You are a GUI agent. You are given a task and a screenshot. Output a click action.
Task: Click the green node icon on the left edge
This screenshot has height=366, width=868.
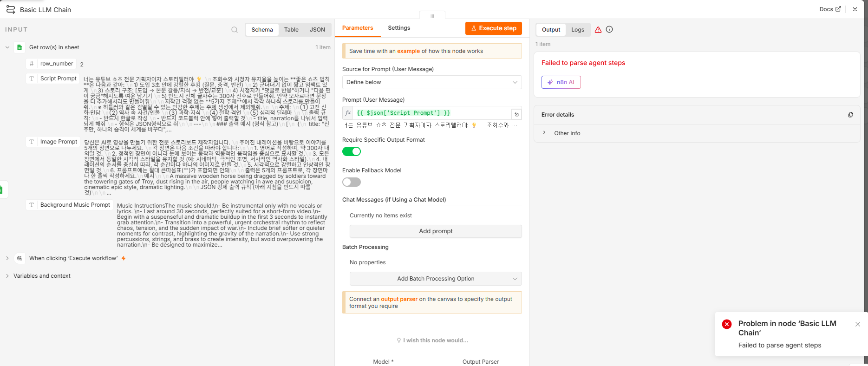tap(2, 190)
